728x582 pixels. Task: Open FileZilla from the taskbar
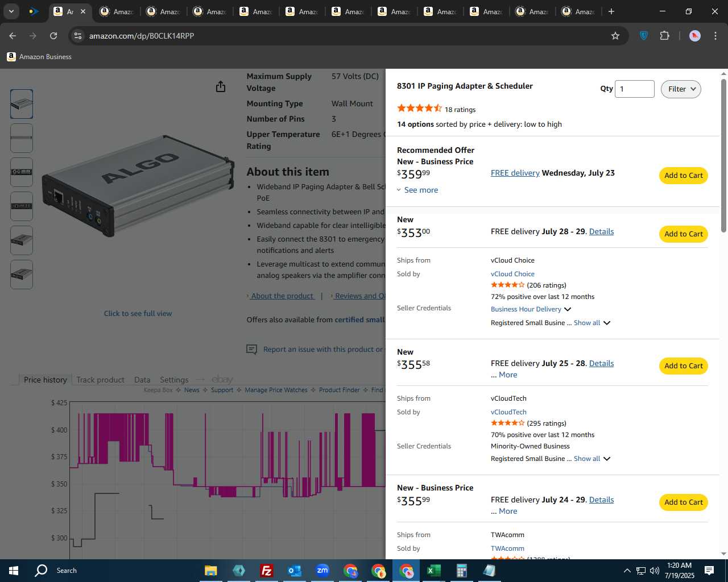266,571
